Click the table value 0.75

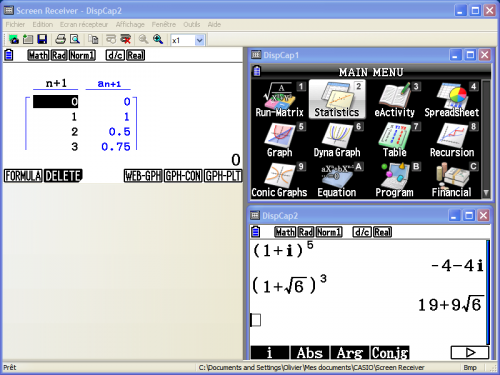click(x=116, y=147)
